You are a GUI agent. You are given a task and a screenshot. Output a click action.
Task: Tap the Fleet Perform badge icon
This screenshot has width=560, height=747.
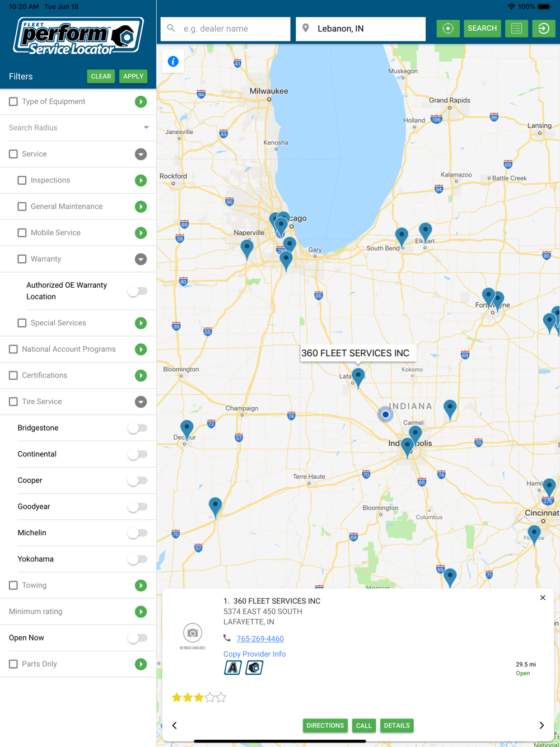[254, 667]
